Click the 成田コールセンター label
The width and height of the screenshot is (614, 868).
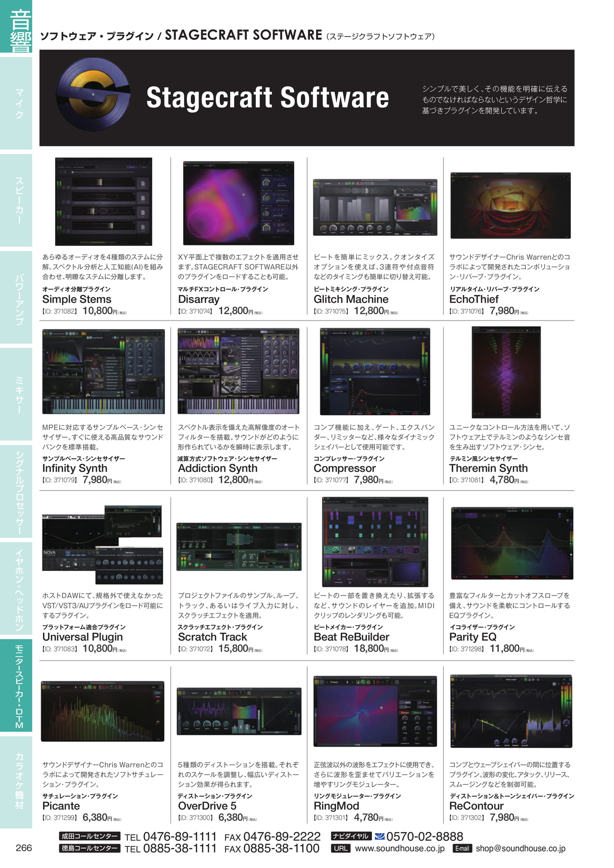[90, 836]
